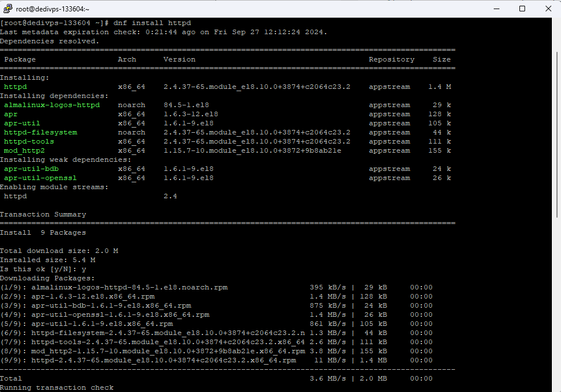The width and height of the screenshot is (561, 392).
Task: Click the 'Repository' column header
Action: pos(392,59)
